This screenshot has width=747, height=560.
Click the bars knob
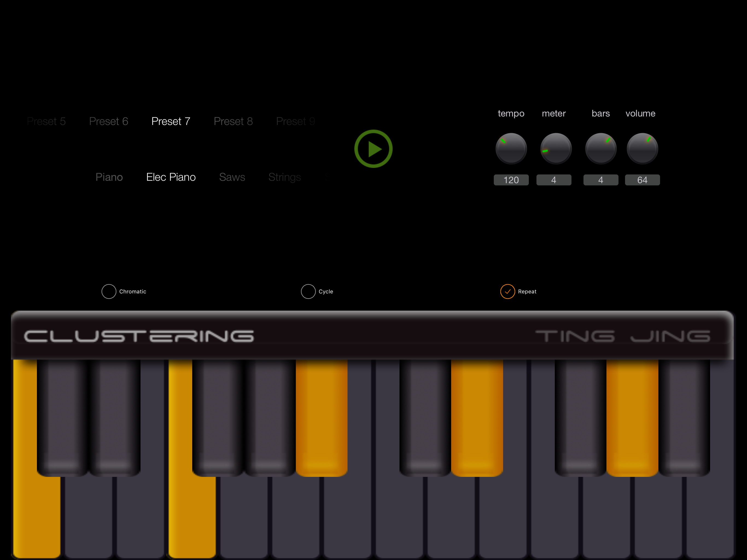(600, 148)
